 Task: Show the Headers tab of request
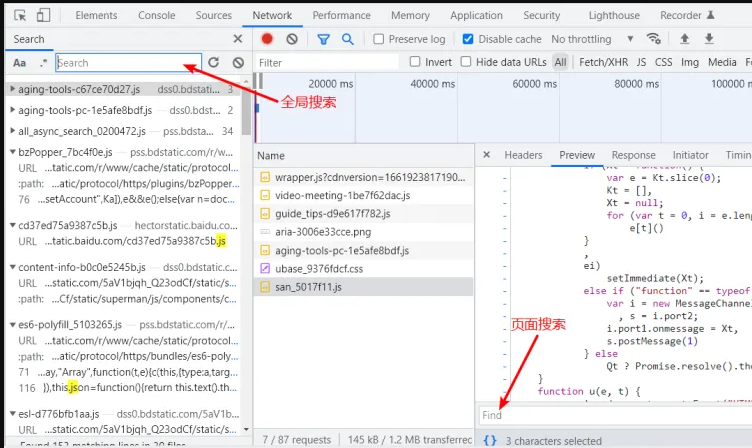pyautogui.click(x=523, y=155)
